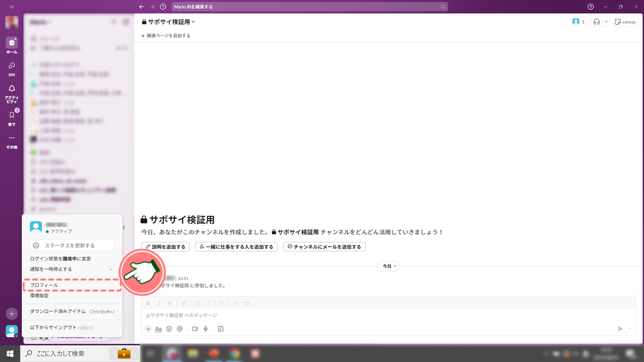
Task: Select 環境設定 menu item
Action: click(72, 296)
